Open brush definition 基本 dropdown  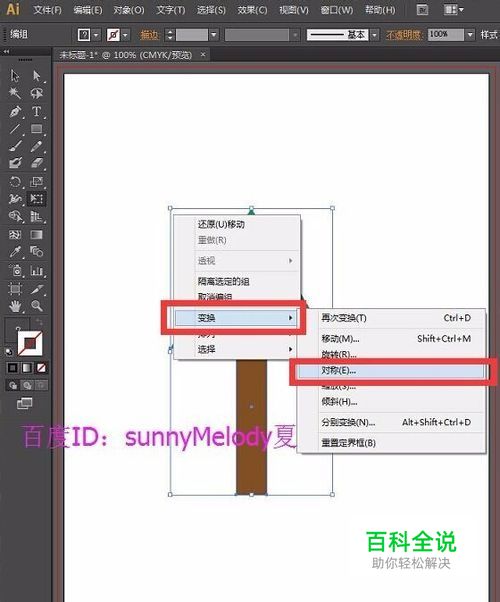tap(374, 35)
